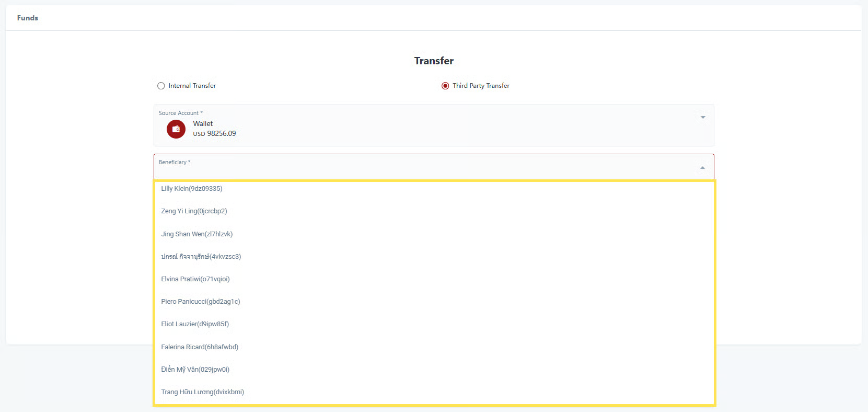Click the Transfer page heading

[434, 61]
